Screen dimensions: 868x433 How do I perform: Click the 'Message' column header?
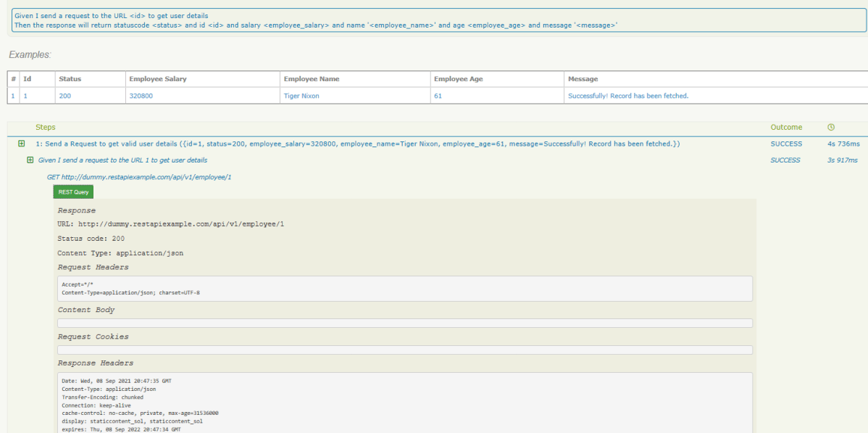[x=583, y=79]
